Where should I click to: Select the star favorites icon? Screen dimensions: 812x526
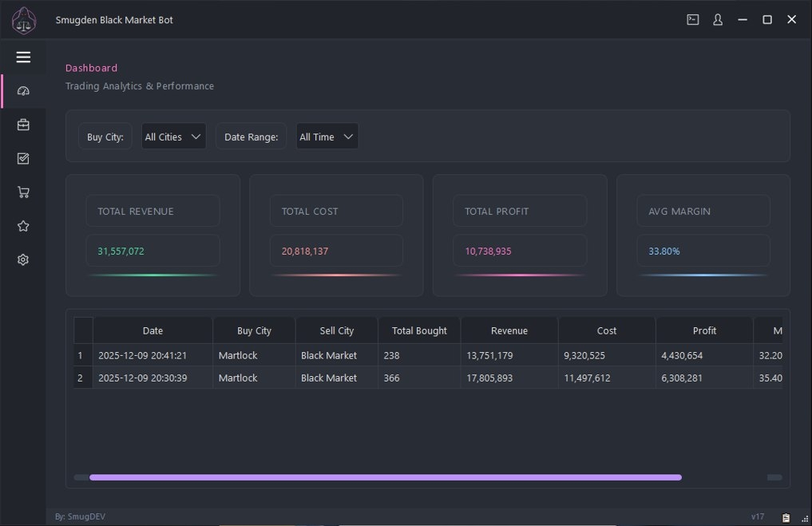pyautogui.click(x=22, y=226)
